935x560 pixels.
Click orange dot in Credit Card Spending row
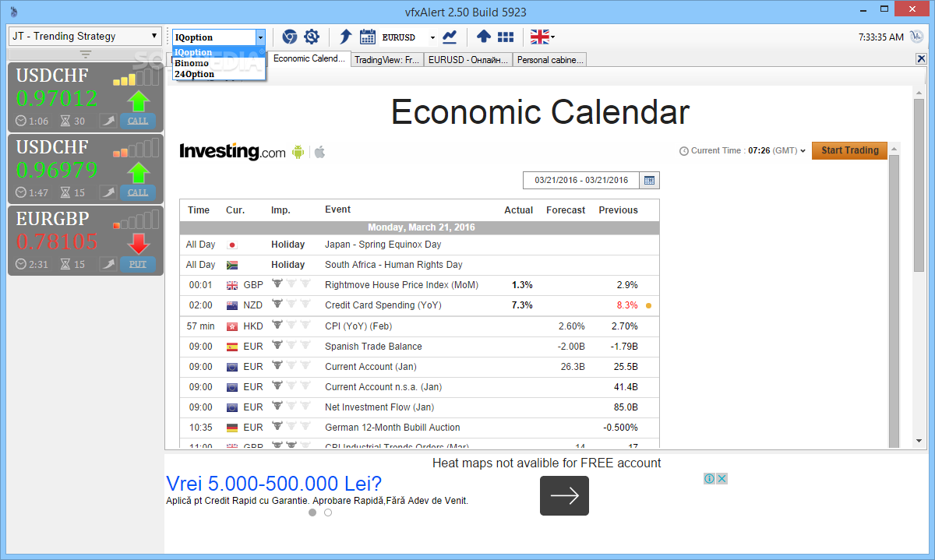tap(648, 305)
